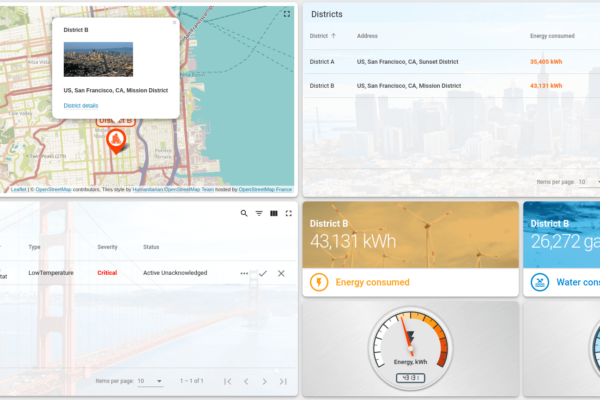
Task: Open the District details link
Action: [x=81, y=105]
